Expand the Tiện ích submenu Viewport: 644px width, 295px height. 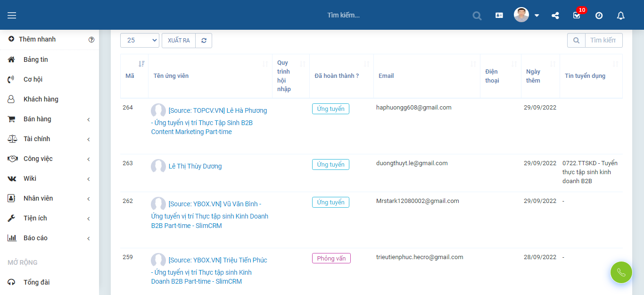click(x=50, y=218)
